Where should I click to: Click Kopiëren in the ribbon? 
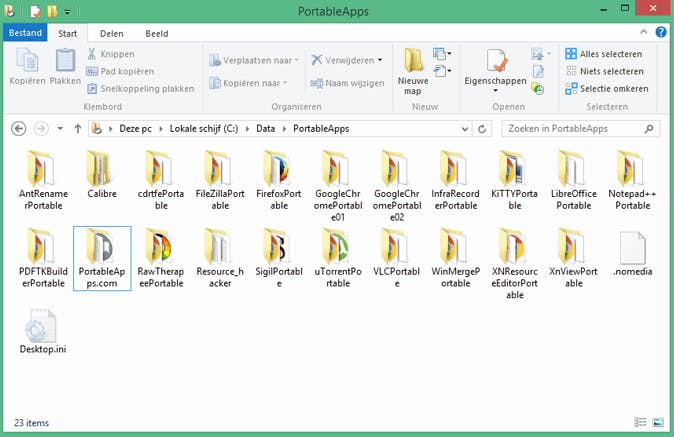tap(27, 67)
